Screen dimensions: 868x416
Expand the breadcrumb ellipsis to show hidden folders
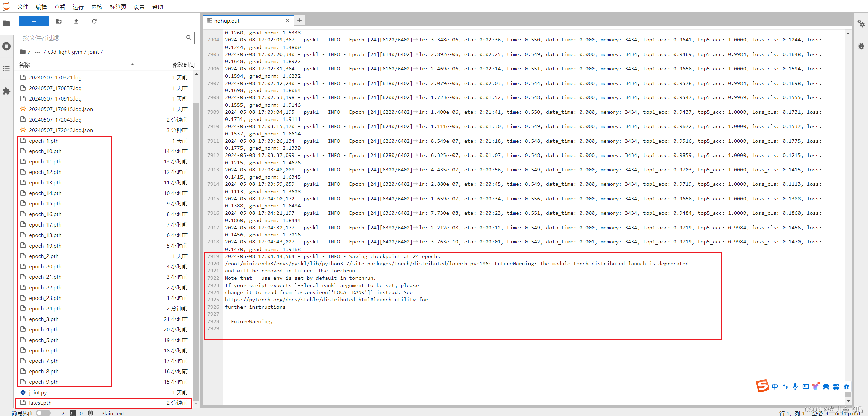click(37, 52)
